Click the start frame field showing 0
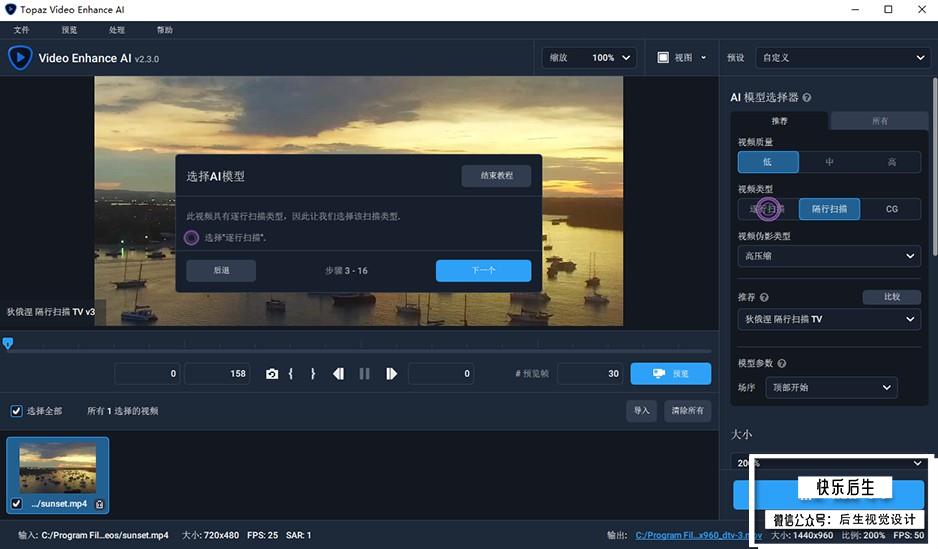The height and width of the screenshot is (549, 938). point(147,374)
